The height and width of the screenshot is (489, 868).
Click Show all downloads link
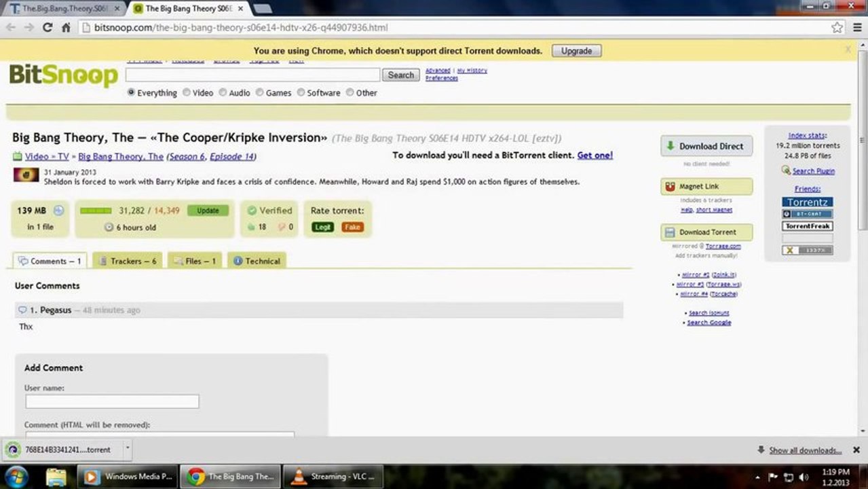pos(805,450)
